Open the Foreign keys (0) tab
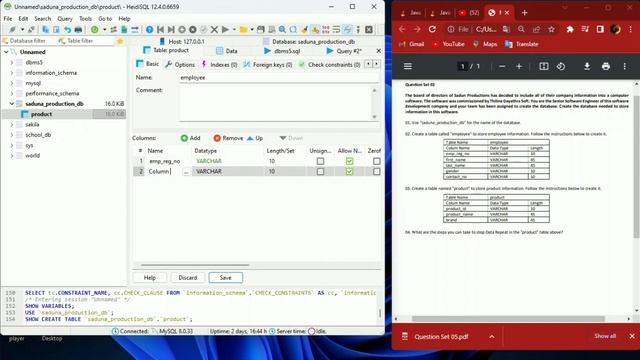Viewport: 640px width, 360px height. 268,64
